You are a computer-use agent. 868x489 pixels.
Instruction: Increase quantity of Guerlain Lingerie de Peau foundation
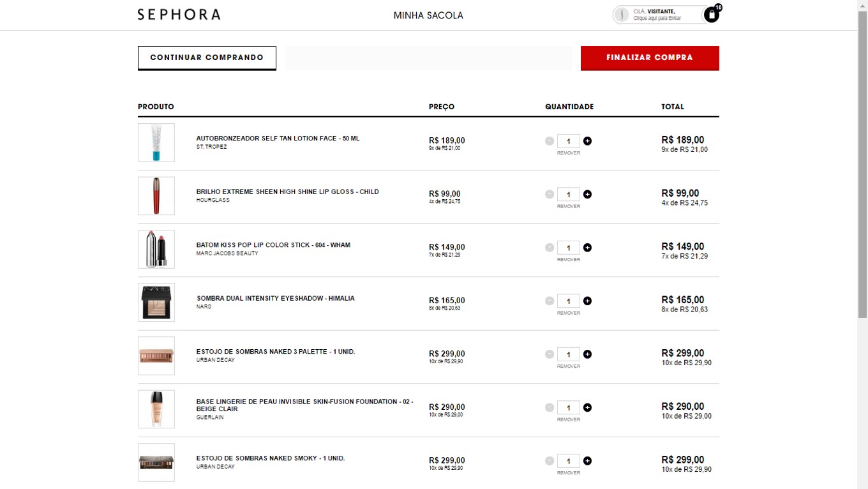pyautogui.click(x=587, y=407)
